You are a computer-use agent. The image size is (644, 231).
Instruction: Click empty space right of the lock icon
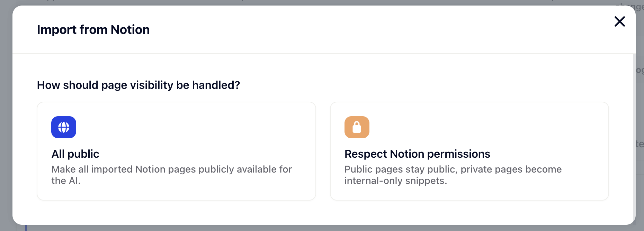(485, 127)
